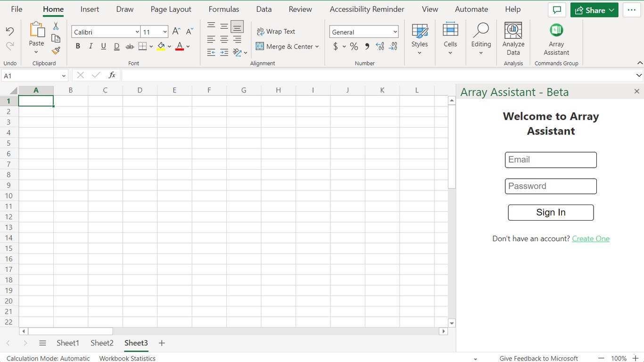Toggle italic formatting
This screenshot has width=644, height=362.
(91, 46)
